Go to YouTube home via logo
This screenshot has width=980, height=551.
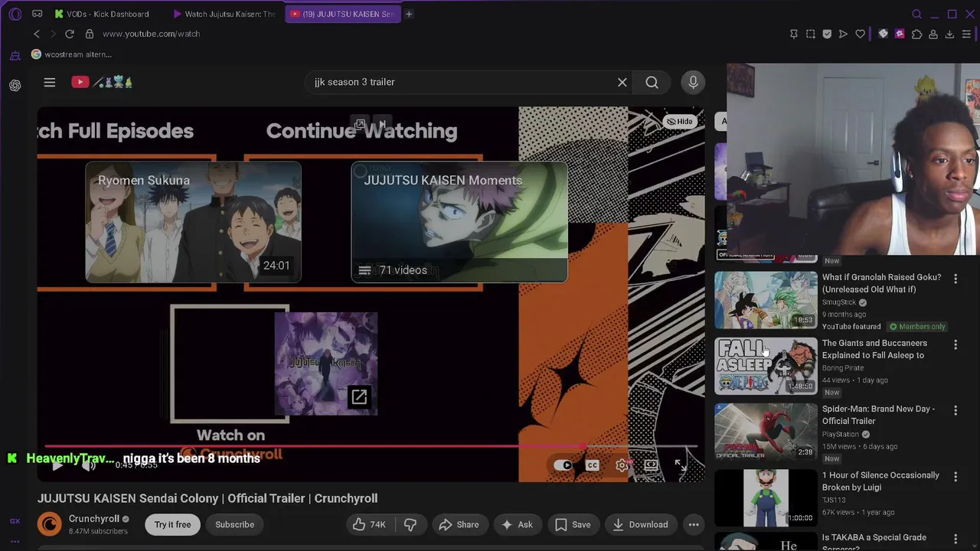click(x=102, y=82)
